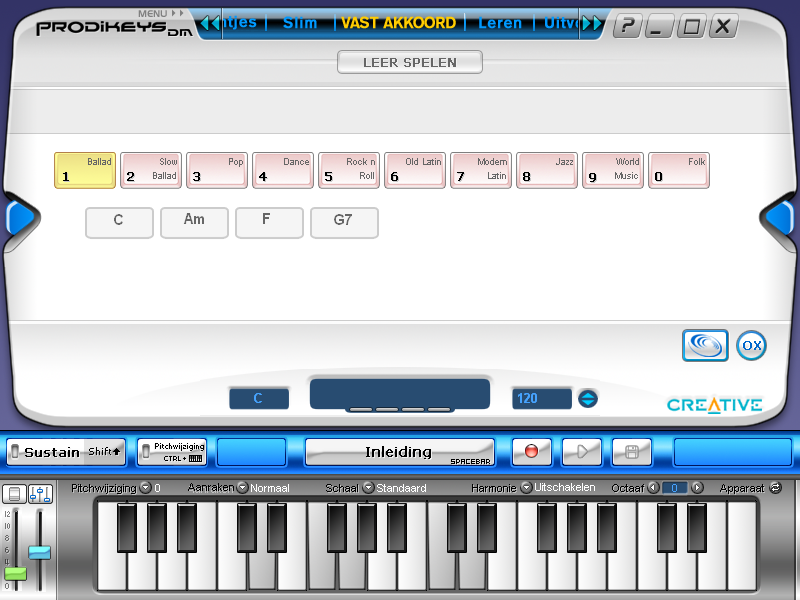Select style 7 Modern Latin
The height and width of the screenshot is (600, 800).
tap(481, 170)
